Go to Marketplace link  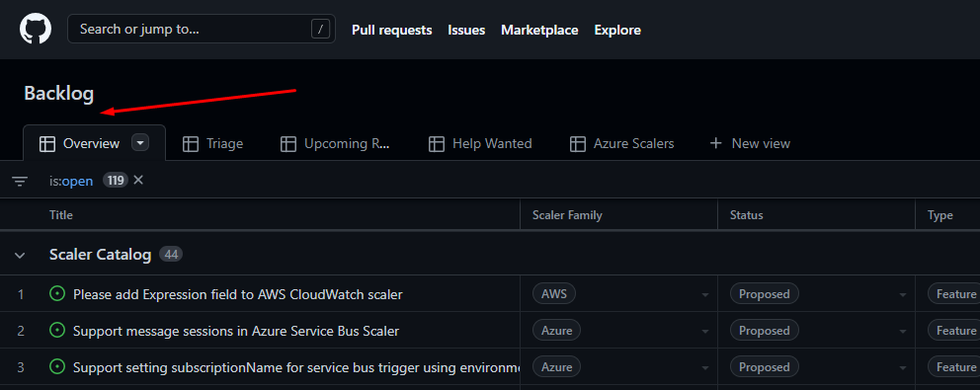(539, 30)
